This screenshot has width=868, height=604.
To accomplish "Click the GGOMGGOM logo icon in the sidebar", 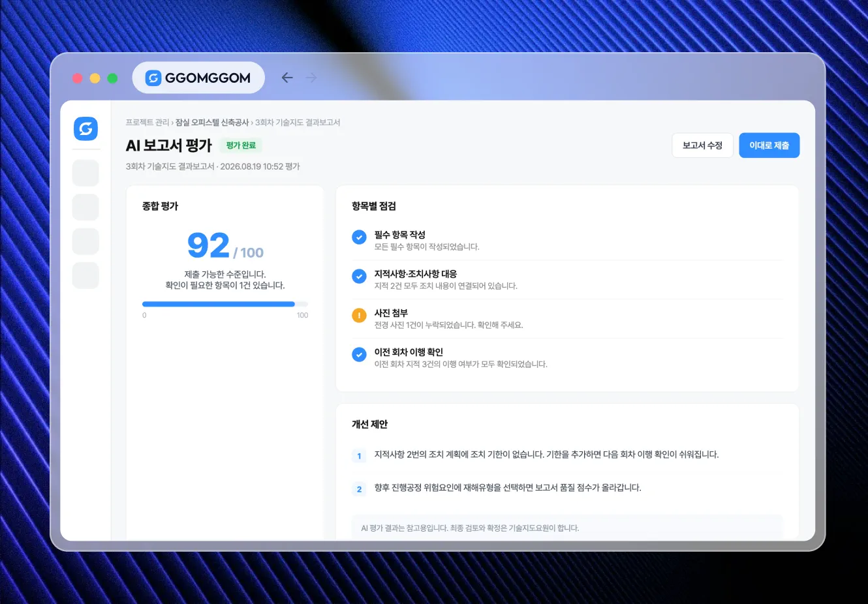I will point(85,128).
